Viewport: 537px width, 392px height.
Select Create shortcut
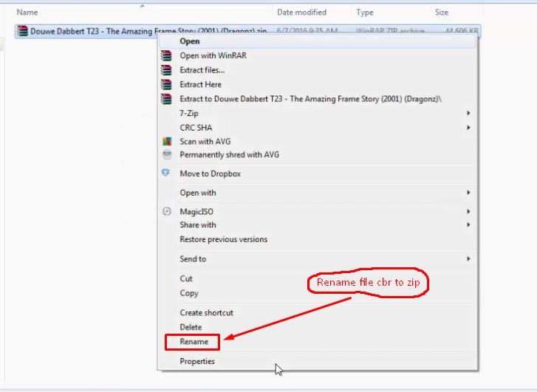[x=318, y=312]
